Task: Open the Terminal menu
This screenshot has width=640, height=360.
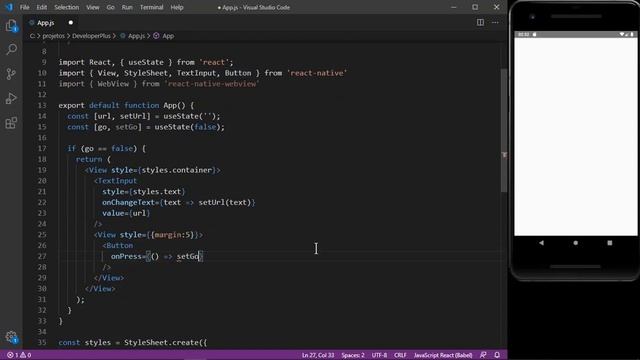Action: point(151,7)
